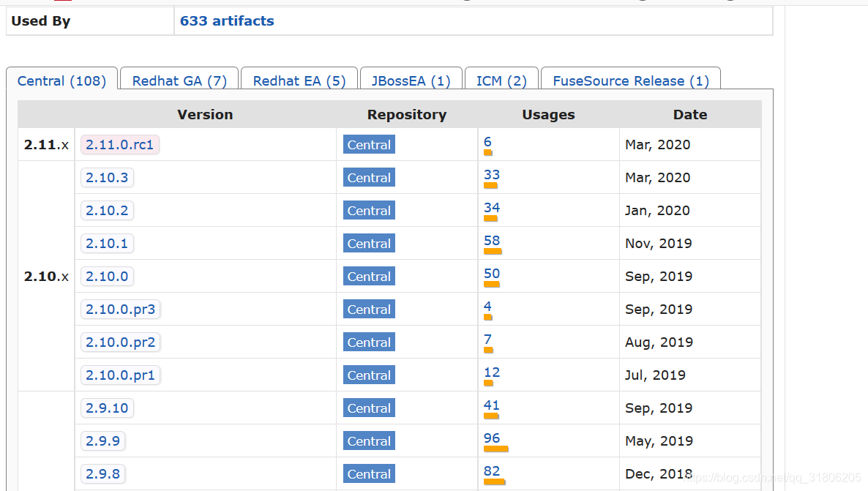The width and height of the screenshot is (868, 491).
Task: Open version 2.10.3
Action: coord(107,178)
